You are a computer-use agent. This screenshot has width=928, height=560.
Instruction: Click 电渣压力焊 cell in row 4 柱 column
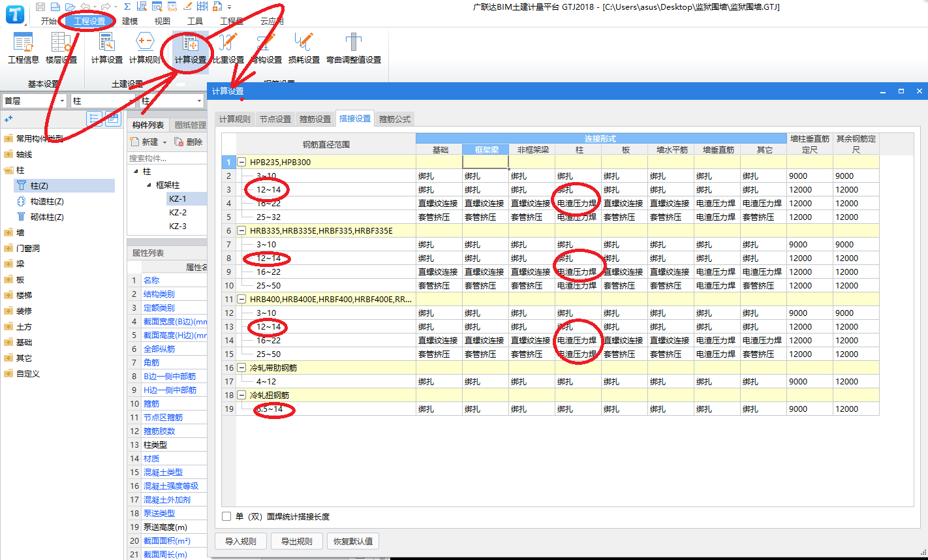(578, 203)
